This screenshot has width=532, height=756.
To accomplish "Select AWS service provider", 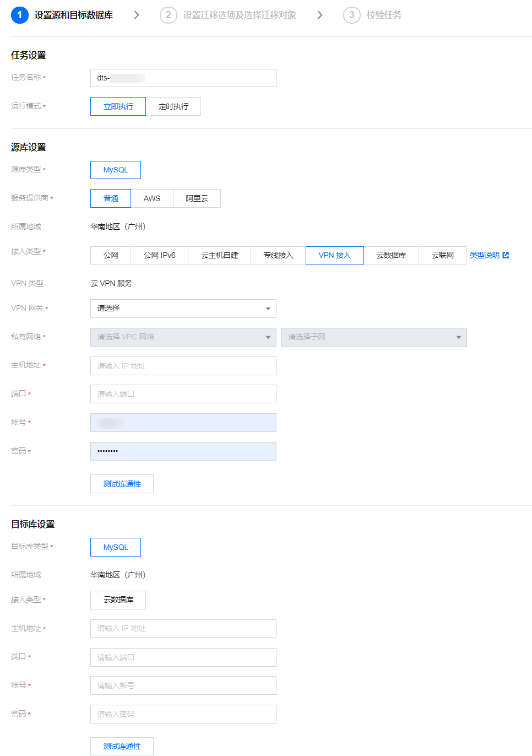I will point(152,198).
